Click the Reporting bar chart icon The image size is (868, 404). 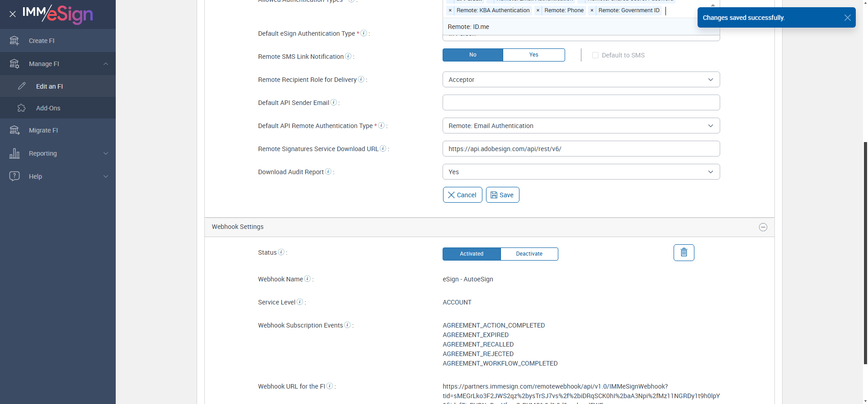[14, 153]
